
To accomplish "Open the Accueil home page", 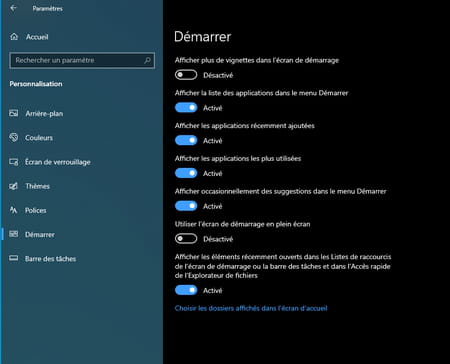I will 37,37.
